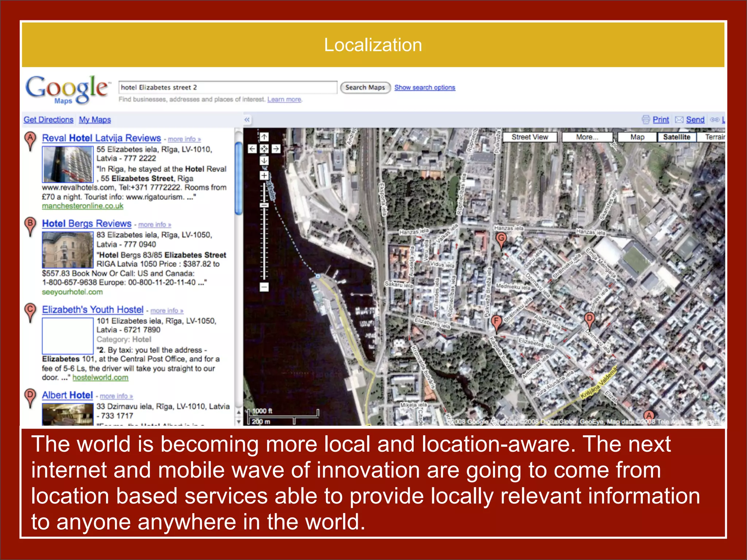Open more info for Hotel Bergs
747x560 pixels.
[155, 225]
